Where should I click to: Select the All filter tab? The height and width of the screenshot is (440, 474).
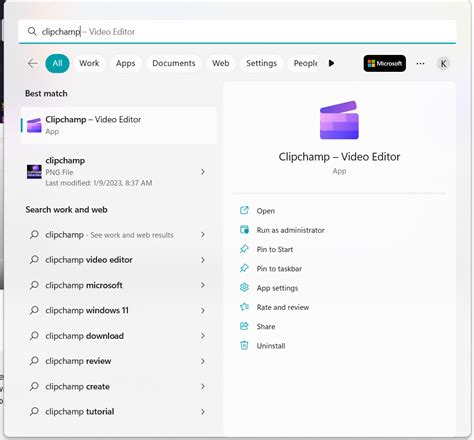point(57,63)
